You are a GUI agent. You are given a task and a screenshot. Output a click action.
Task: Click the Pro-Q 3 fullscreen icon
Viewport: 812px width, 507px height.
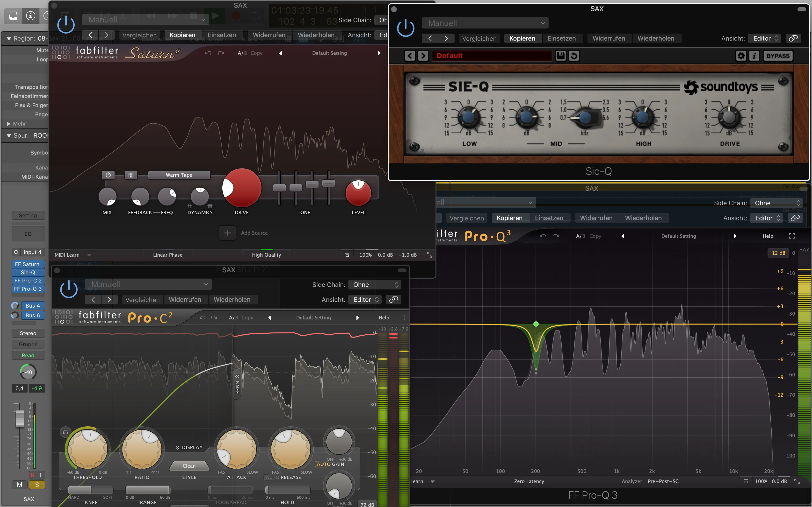[792, 236]
